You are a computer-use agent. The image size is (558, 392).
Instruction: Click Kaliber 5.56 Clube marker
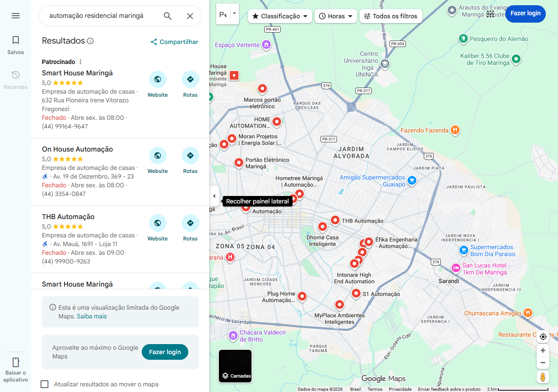[516, 59]
